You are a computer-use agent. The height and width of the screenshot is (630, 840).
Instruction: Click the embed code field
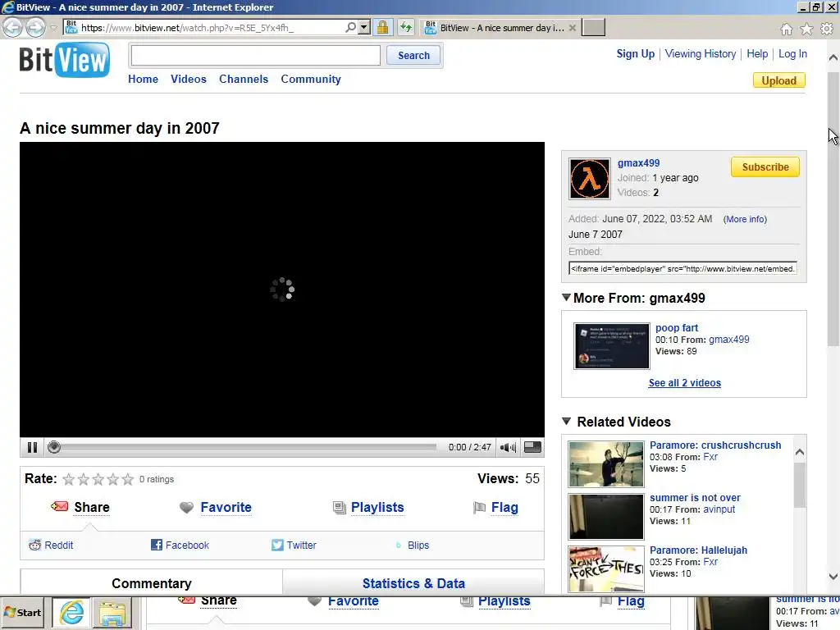[683, 268]
